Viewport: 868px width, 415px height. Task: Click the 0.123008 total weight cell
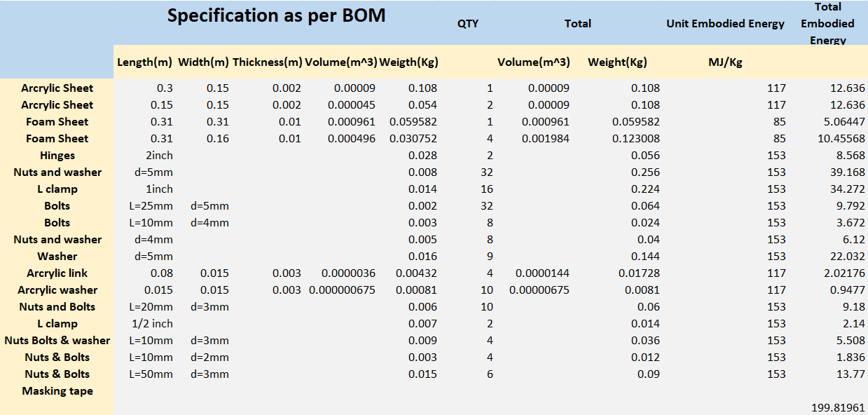point(635,139)
